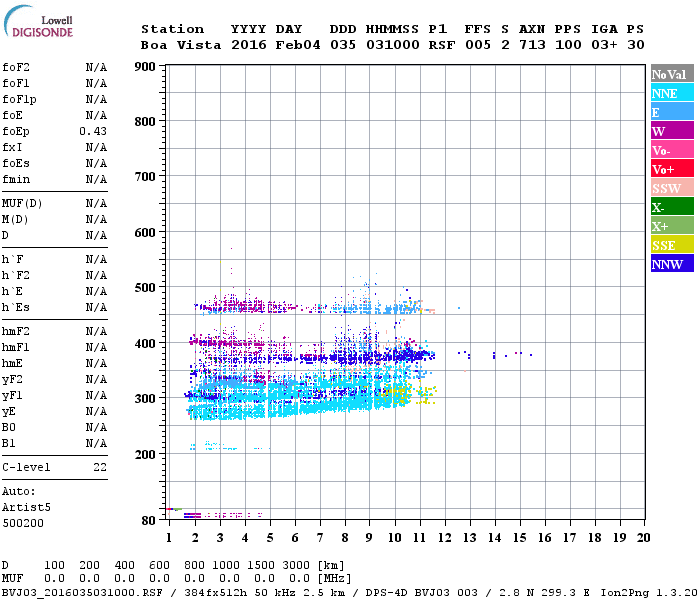This screenshot has width=700, height=600.
Task: Click the 03+ IGA value
Action: 604,45
